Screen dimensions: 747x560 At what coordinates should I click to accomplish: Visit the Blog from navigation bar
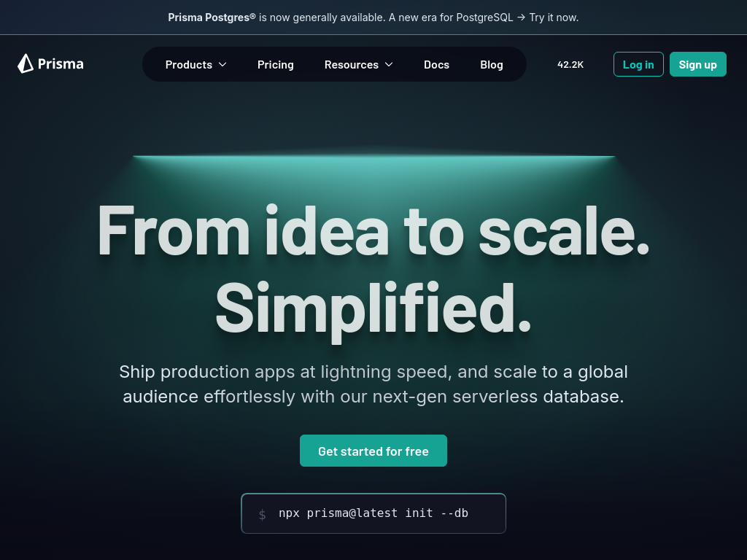[492, 65]
